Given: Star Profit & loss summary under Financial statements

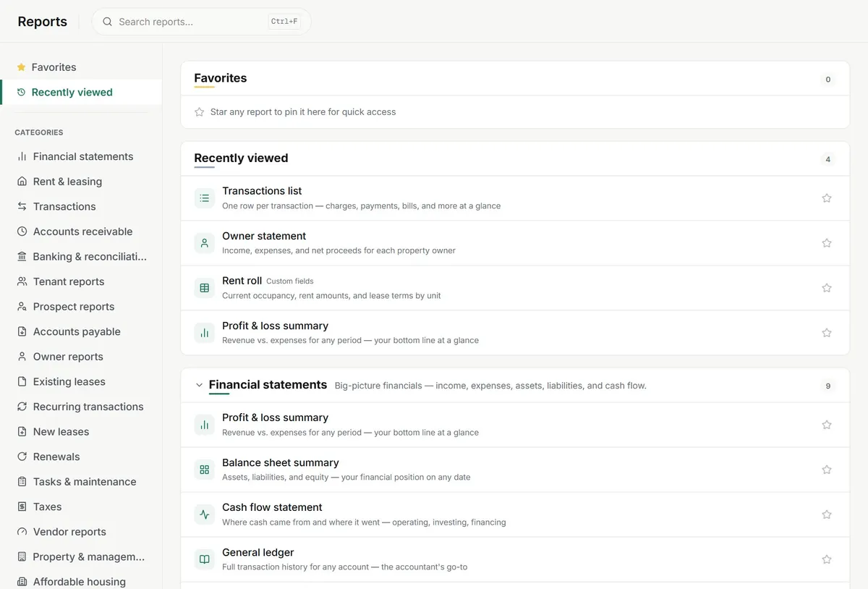Looking at the screenshot, I should pyautogui.click(x=827, y=425).
